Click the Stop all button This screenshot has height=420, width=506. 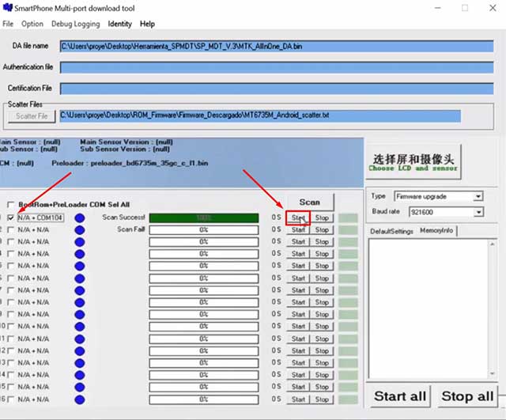point(467,396)
